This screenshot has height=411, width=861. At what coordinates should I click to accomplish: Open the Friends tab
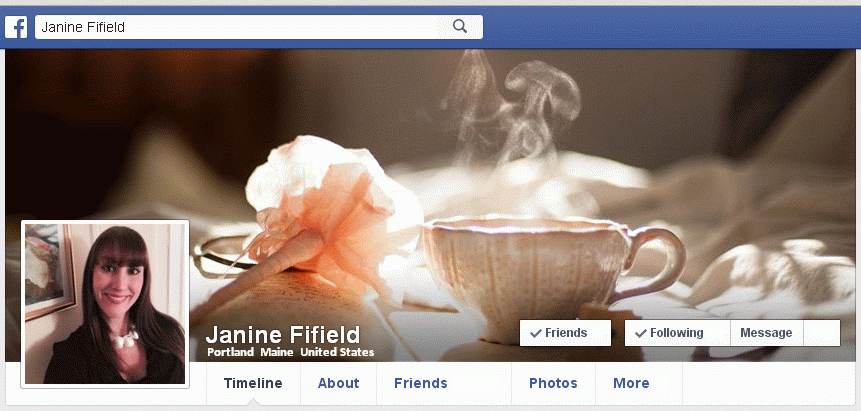point(421,383)
